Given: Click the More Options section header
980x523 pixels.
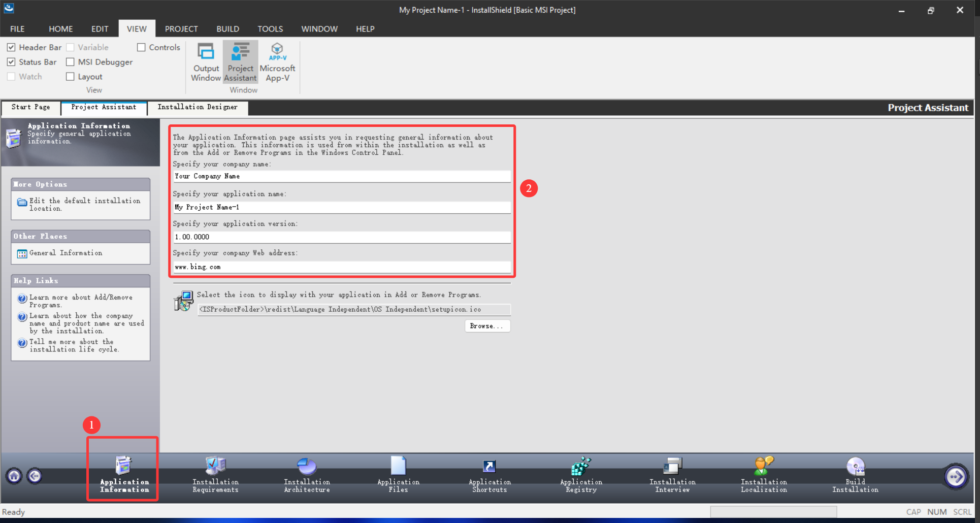Looking at the screenshot, I should 80,184.
